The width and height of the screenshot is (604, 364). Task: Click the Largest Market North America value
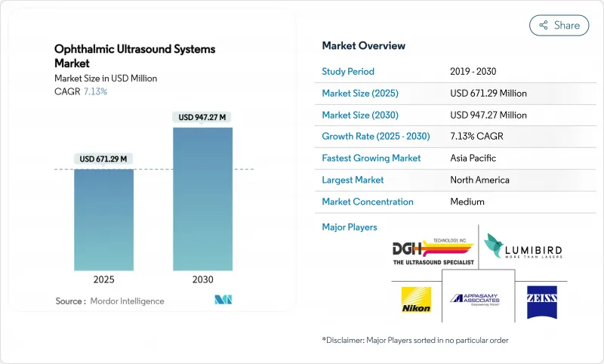pyautogui.click(x=479, y=180)
